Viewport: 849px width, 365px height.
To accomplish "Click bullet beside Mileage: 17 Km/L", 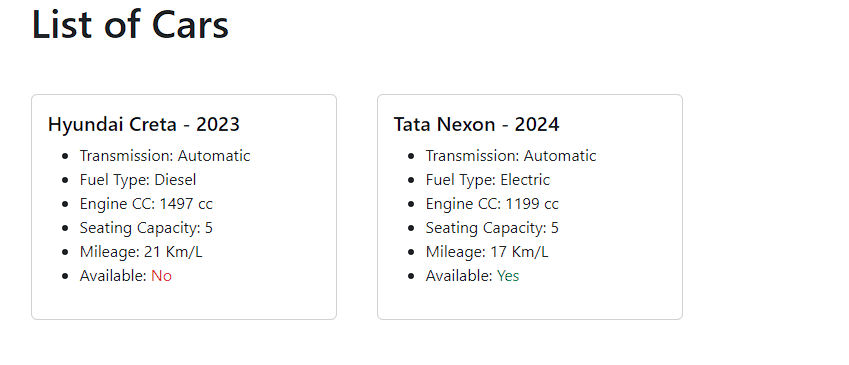I will pos(412,252).
